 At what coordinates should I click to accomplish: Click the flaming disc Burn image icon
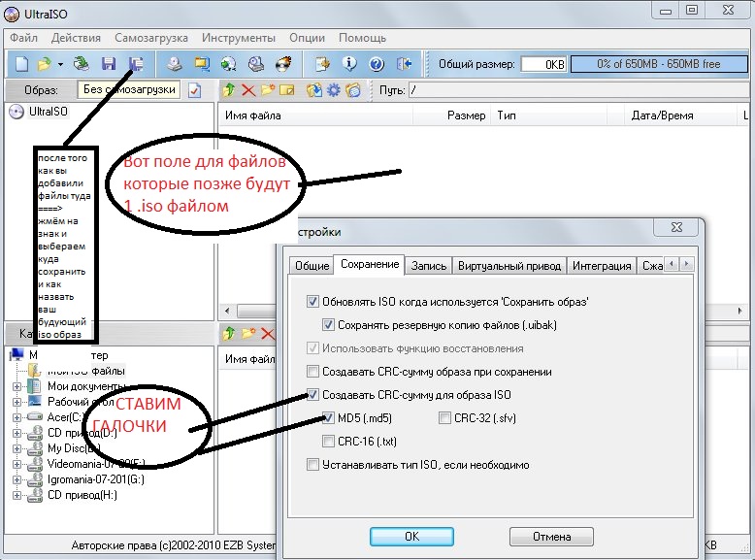tap(283, 63)
